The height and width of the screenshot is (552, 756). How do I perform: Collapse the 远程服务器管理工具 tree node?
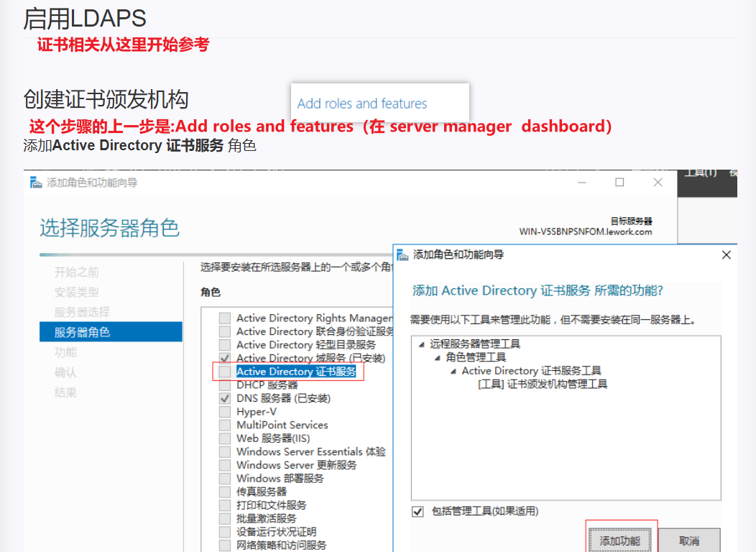[x=421, y=344]
